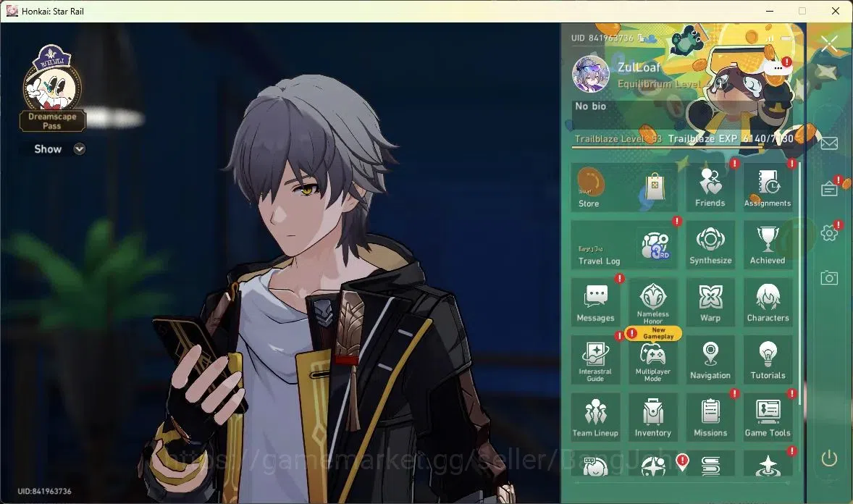Image resolution: width=853 pixels, height=504 pixels.
Task: Click the menu grid vertical scrollbar
Action: [799, 283]
